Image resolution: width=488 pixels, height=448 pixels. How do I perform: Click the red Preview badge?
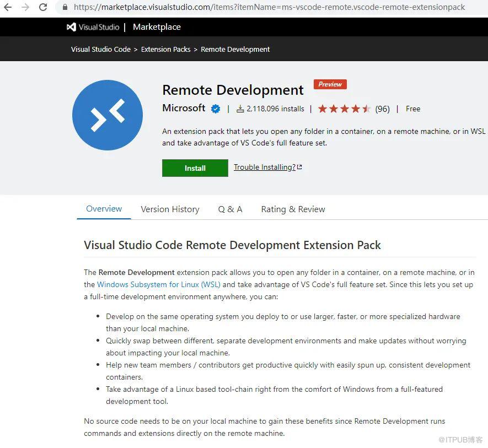coord(330,84)
